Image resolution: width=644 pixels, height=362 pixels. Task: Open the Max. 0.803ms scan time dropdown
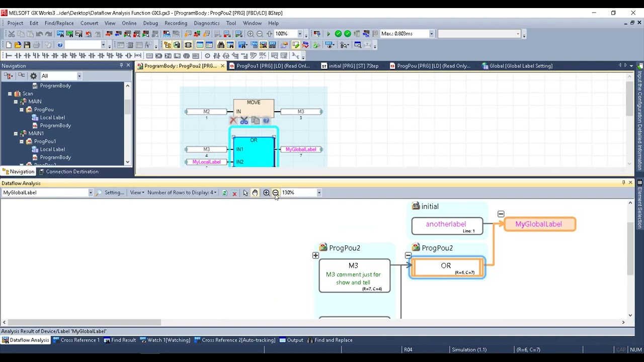(x=431, y=34)
